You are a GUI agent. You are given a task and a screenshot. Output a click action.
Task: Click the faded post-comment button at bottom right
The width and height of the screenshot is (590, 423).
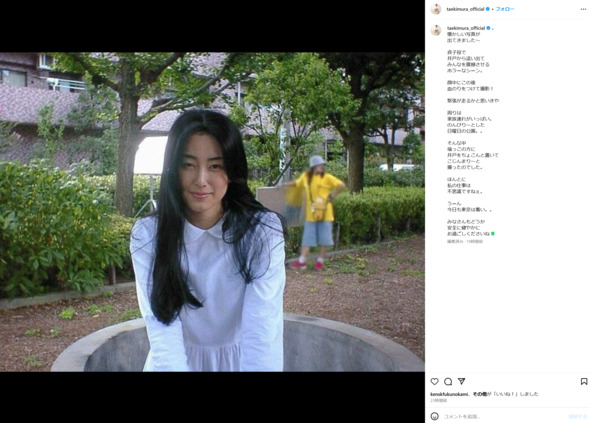[x=578, y=416]
